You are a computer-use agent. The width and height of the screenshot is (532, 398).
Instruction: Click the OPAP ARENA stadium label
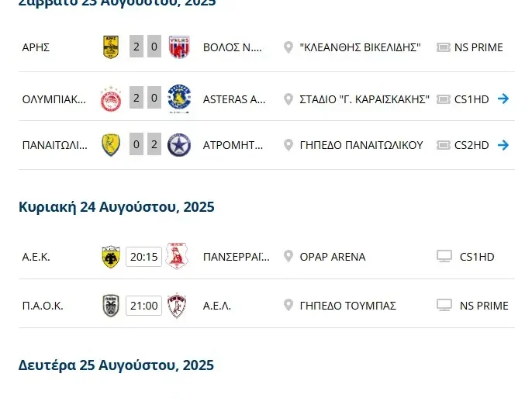(333, 257)
